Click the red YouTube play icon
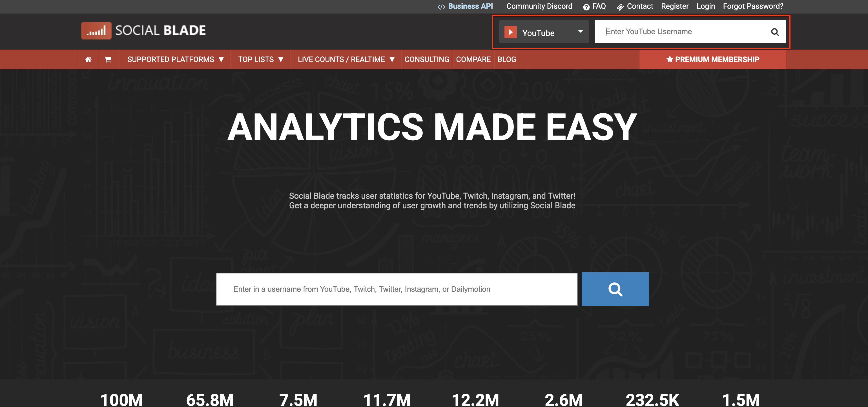868x407 pixels. click(x=510, y=32)
